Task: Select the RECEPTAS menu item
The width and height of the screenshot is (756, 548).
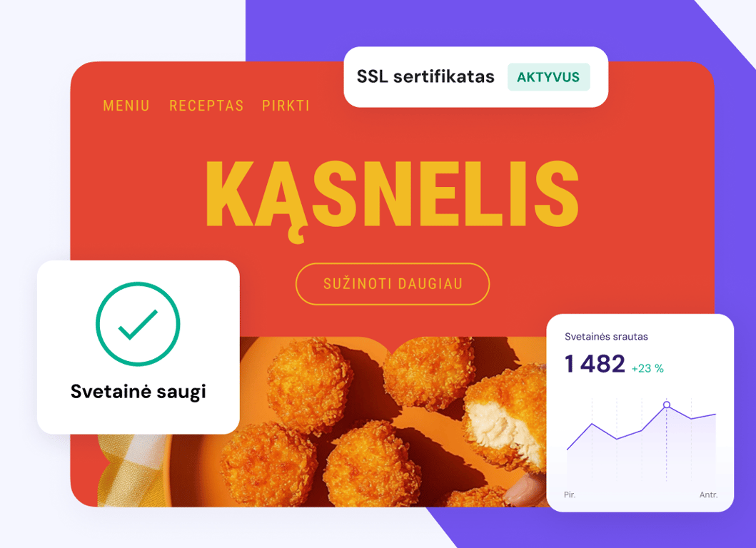Action: [206, 106]
